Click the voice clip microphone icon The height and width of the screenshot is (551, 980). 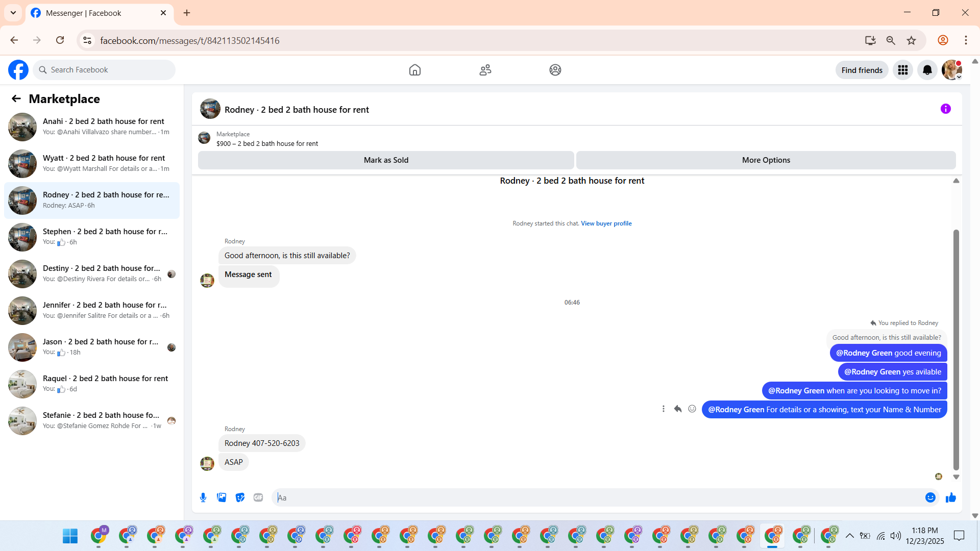coord(203,497)
